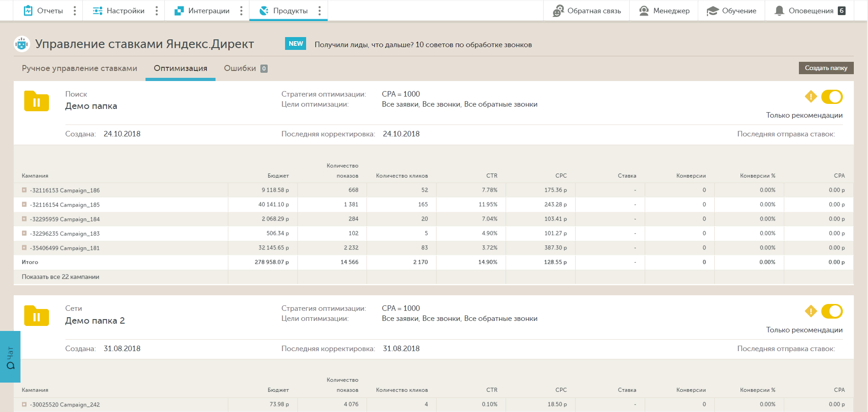Open the Обратная связь feedback section
The height and width of the screenshot is (412, 868).
pyautogui.click(x=587, y=11)
